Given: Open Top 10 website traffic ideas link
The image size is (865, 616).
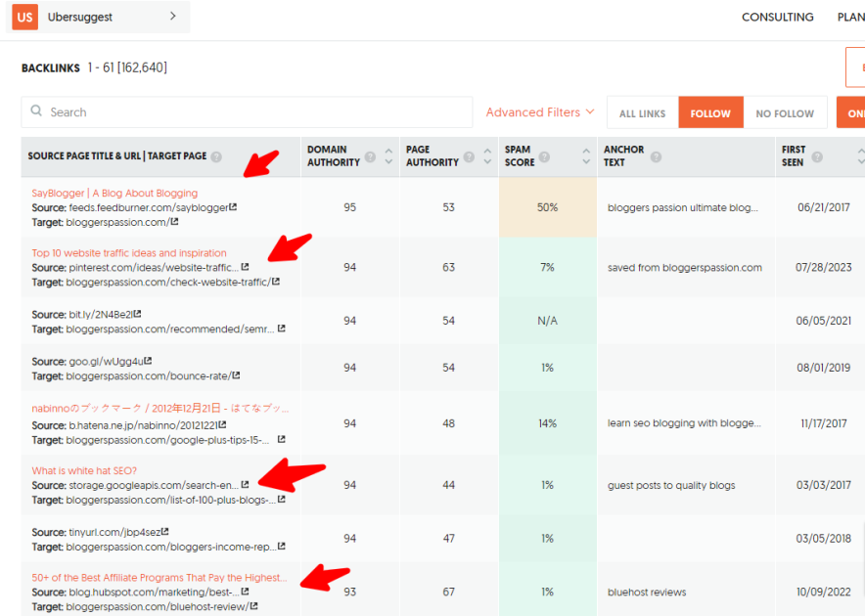Looking at the screenshot, I should [129, 253].
